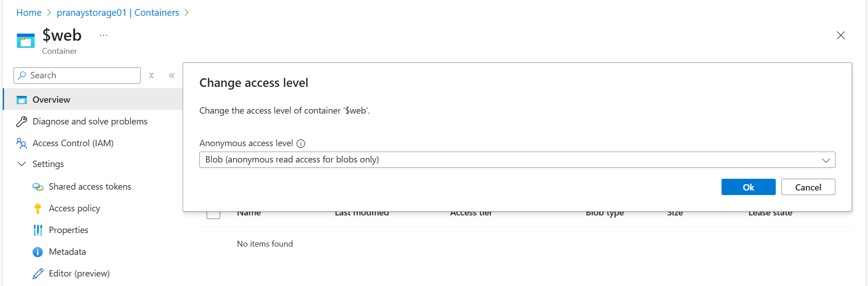868x286 pixels.
Task: Confirm access level change with Ok
Action: [748, 187]
